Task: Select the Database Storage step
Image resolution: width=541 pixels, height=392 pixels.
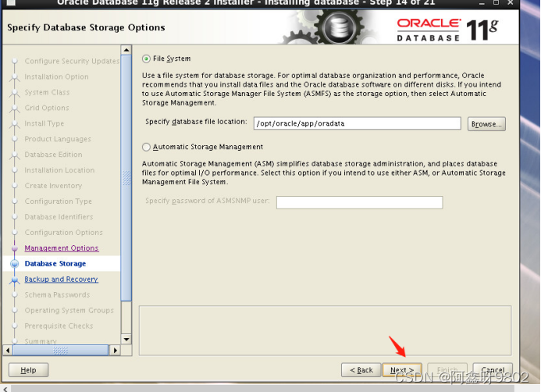Action: [x=55, y=264]
